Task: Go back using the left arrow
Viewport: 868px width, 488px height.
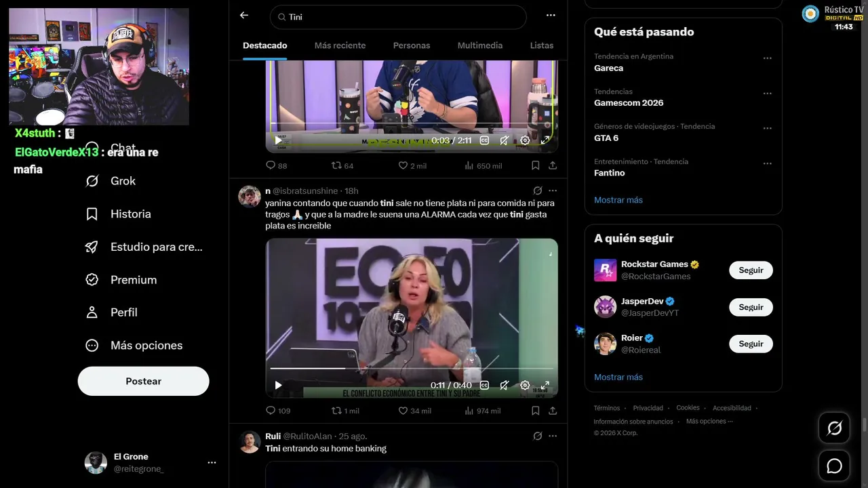Action: (x=244, y=16)
